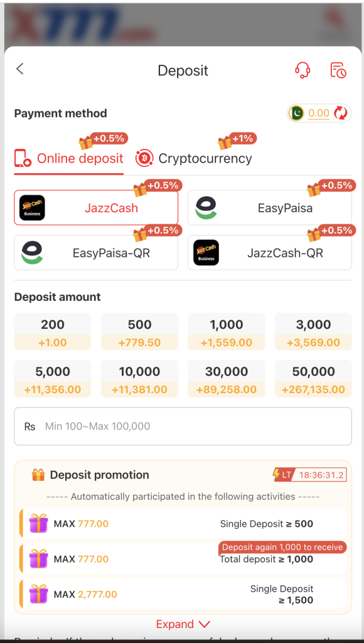Image resolution: width=364 pixels, height=643 pixels.
Task: Choose the 500 deposit amount
Action: coord(140,332)
